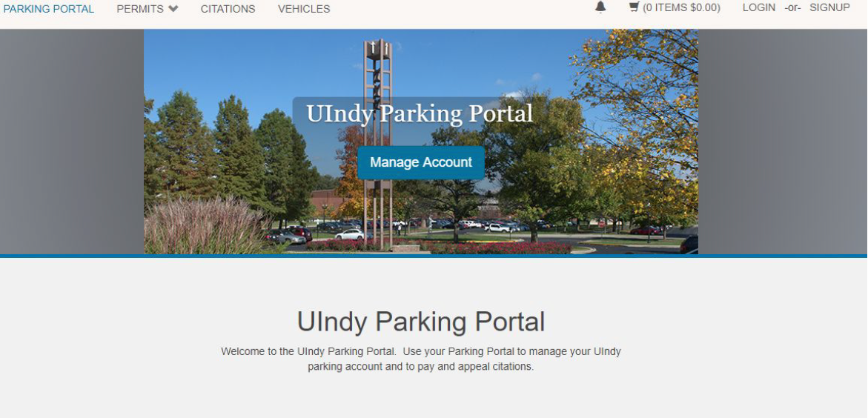View the cart total (0 ITEMS $0.00)

[681, 7]
